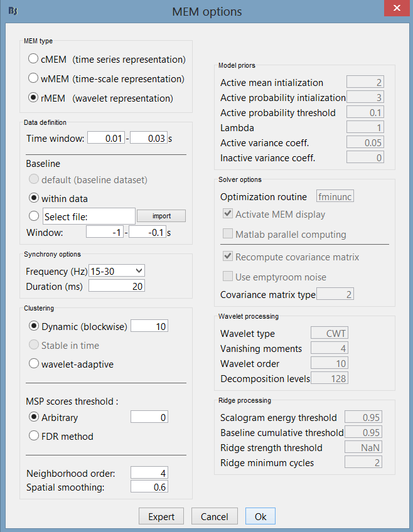Click the import button for baseline file
This screenshot has height=532, width=413.
tap(161, 216)
